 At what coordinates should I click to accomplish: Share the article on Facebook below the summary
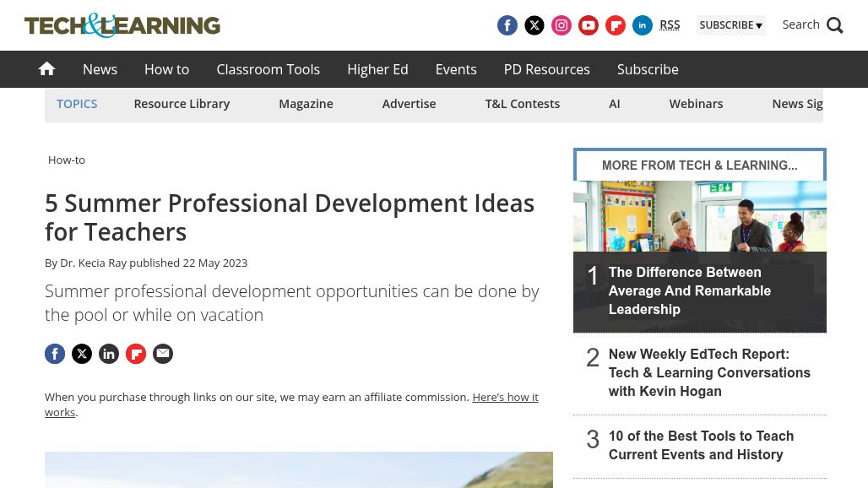(55, 354)
